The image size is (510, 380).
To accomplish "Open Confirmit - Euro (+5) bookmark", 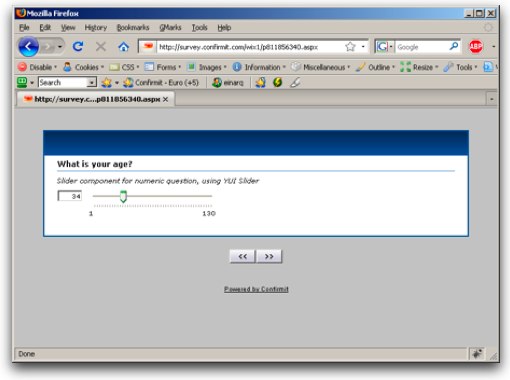I will click(x=161, y=82).
